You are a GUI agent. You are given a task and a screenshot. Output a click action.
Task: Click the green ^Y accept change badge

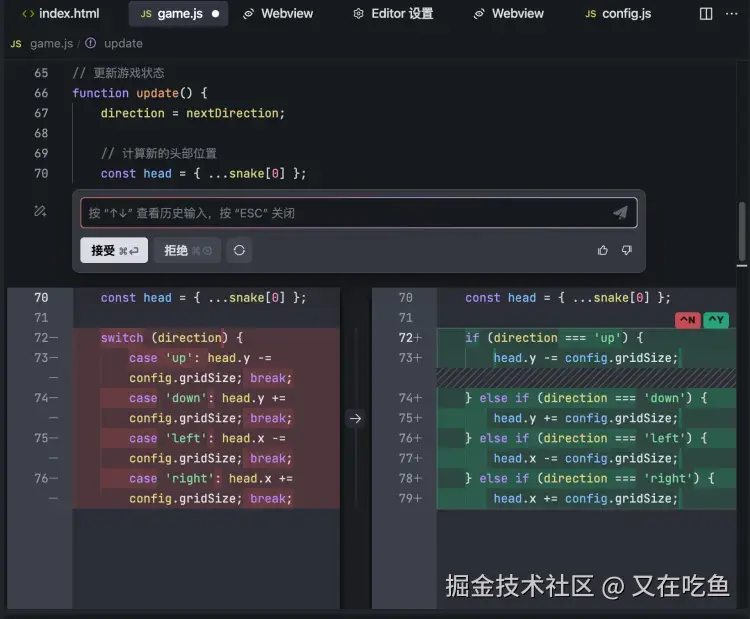(x=716, y=320)
